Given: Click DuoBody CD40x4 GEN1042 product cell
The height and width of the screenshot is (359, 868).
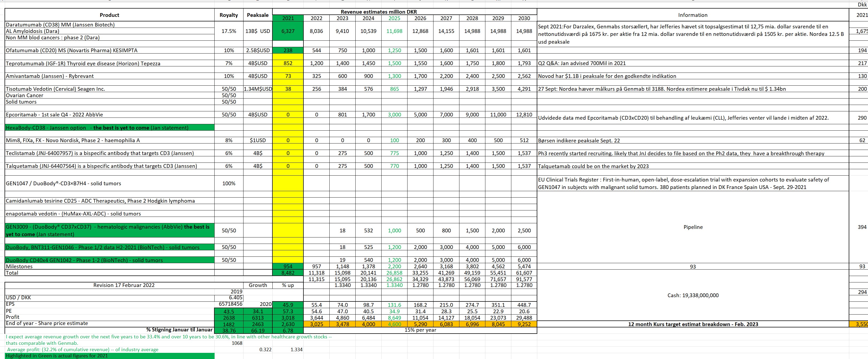Looking at the screenshot, I should (x=109, y=260).
